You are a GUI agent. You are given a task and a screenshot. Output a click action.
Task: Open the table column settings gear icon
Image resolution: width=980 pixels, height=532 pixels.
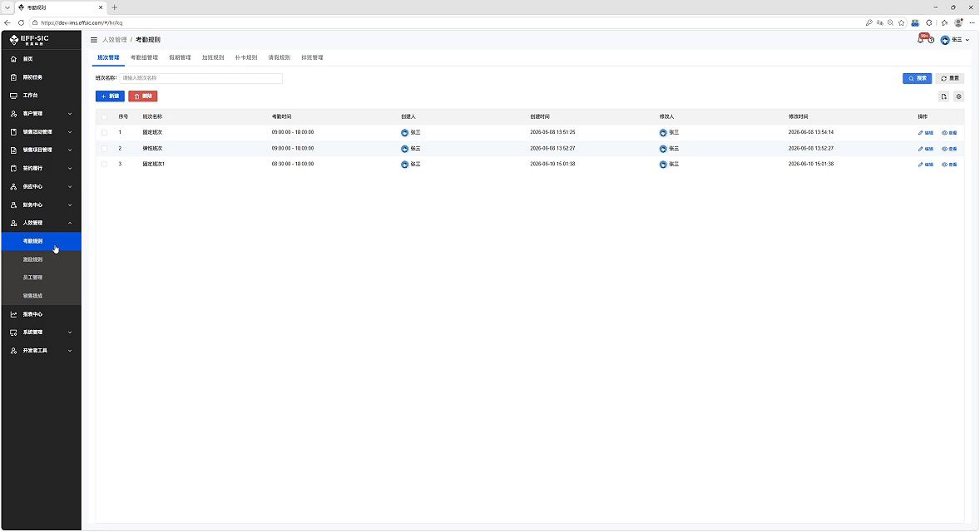958,96
